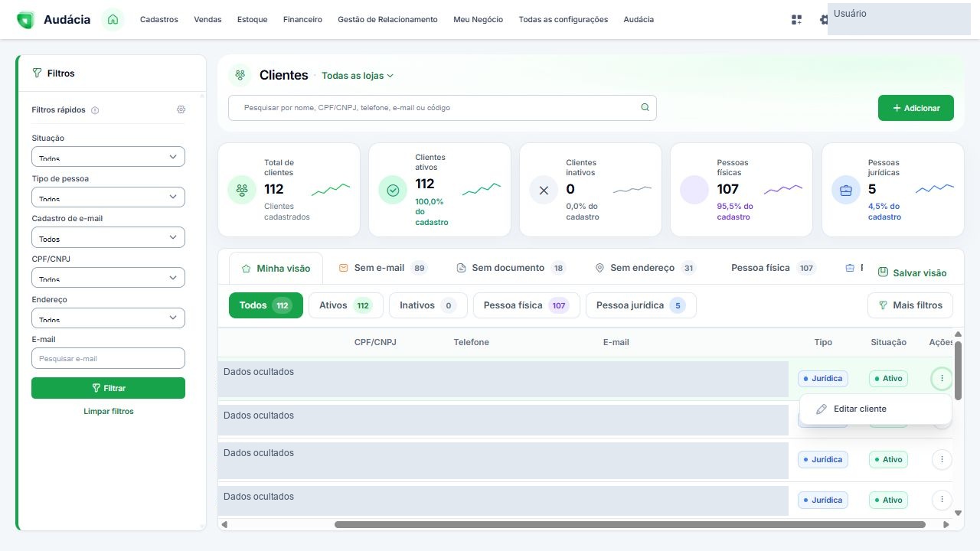Image resolution: width=980 pixels, height=551 pixels.
Task: Click the Total de clientes card
Action: [x=289, y=190]
